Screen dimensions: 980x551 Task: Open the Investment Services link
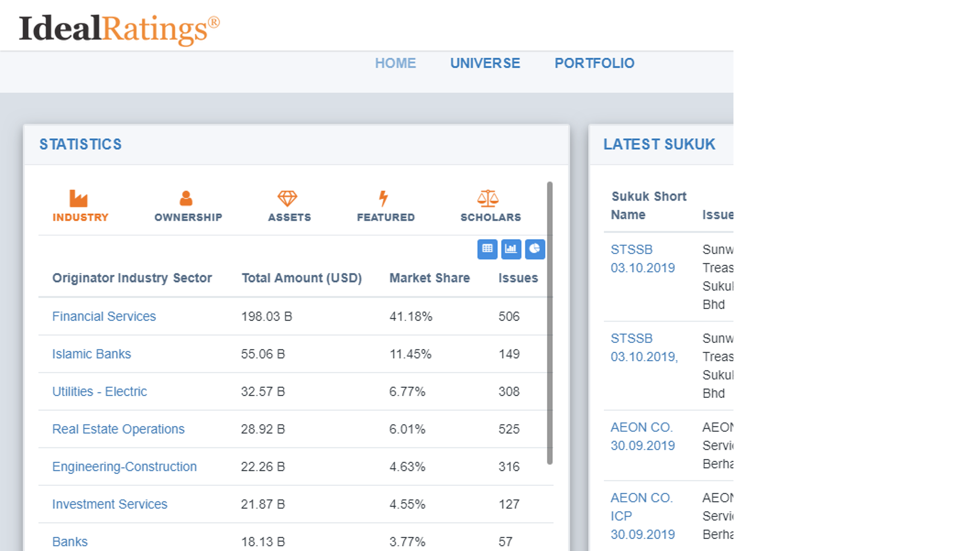pyautogui.click(x=109, y=504)
